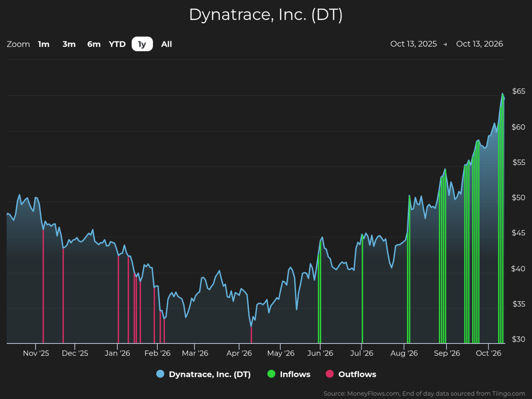Set zoom range to 6m

pos(94,44)
